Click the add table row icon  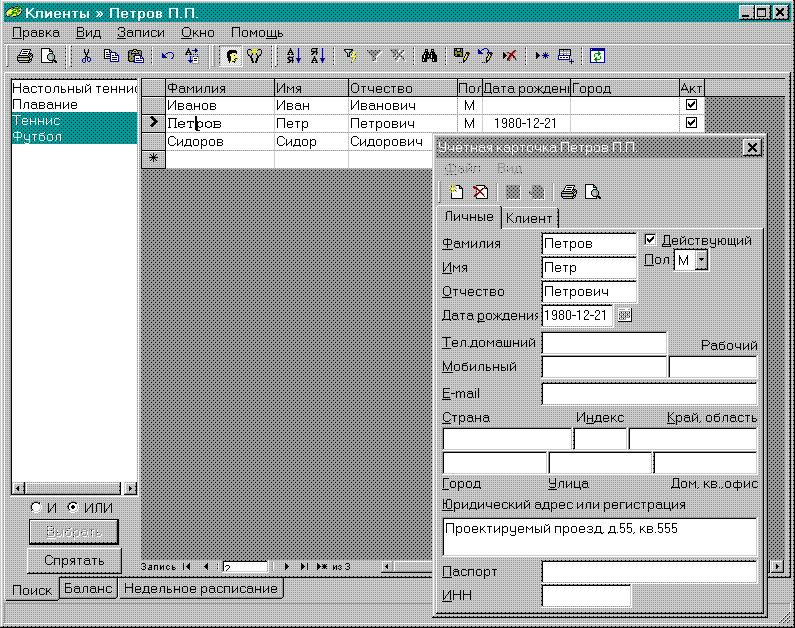pos(566,56)
